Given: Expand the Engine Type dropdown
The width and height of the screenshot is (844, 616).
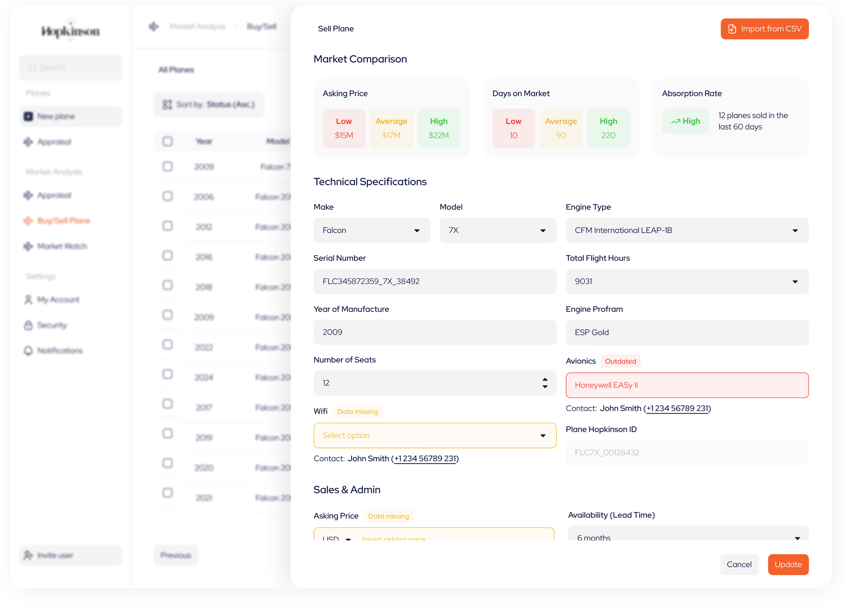Looking at the screenshot, I should [x=686, y=230].
